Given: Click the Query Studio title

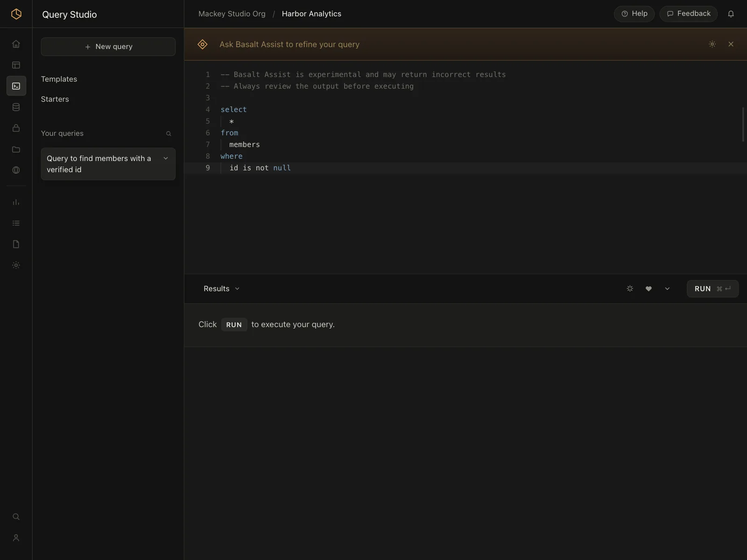Looking at the screenshot, I should pos(70,14).
